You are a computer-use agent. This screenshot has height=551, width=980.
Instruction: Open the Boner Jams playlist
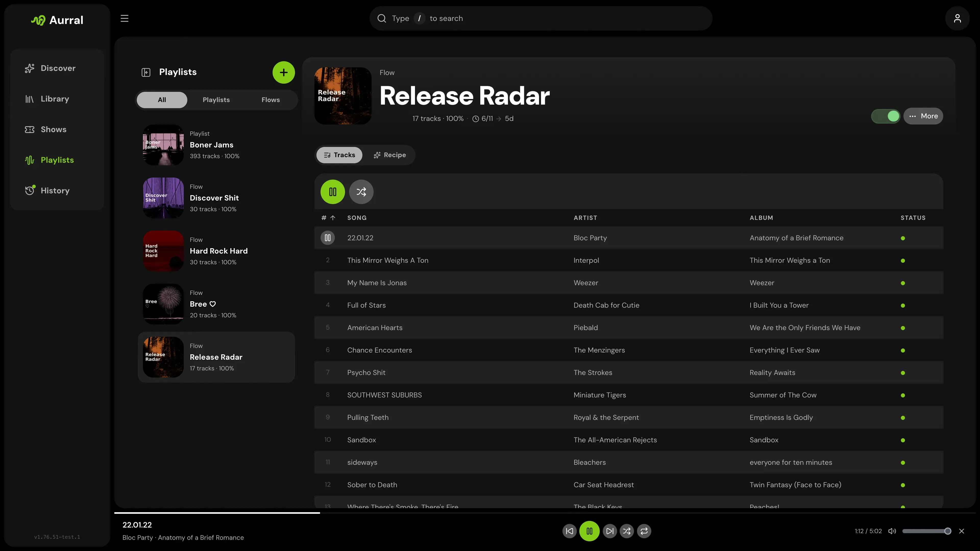pos(216,145)
